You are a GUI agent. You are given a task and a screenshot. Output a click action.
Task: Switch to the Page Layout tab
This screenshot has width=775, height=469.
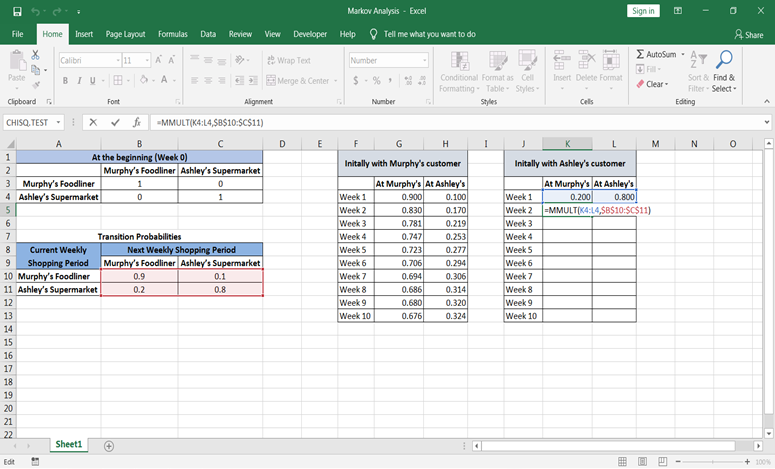[x=126, y=34]
